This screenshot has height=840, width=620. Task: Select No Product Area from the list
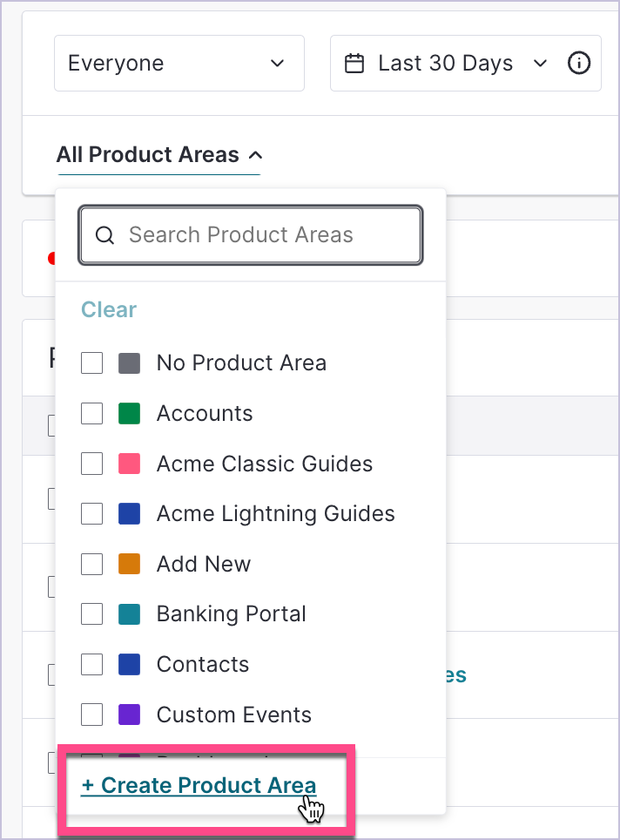[x=241, y=362]
